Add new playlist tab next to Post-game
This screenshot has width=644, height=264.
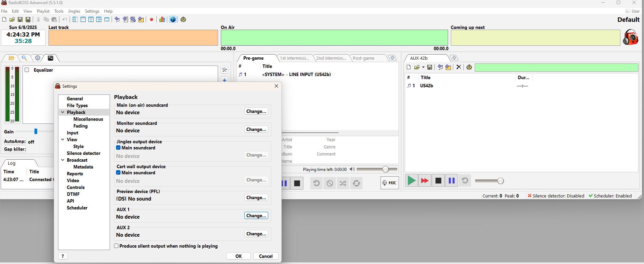(x=393, y=58)
